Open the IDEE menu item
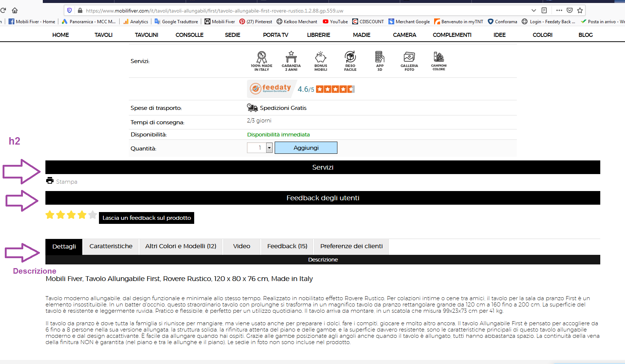The image size is (625, 364). pos(499,35)
